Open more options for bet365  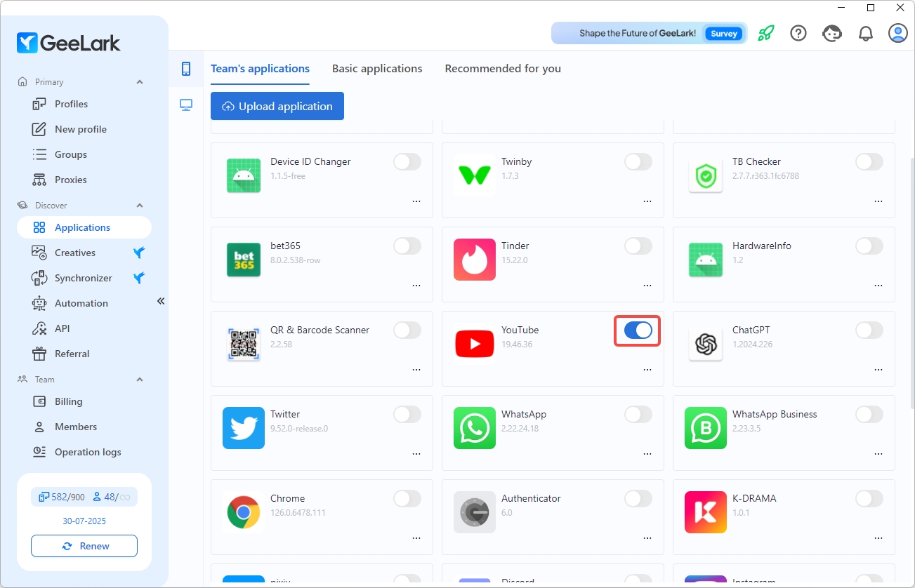click(x=416, y=286)
